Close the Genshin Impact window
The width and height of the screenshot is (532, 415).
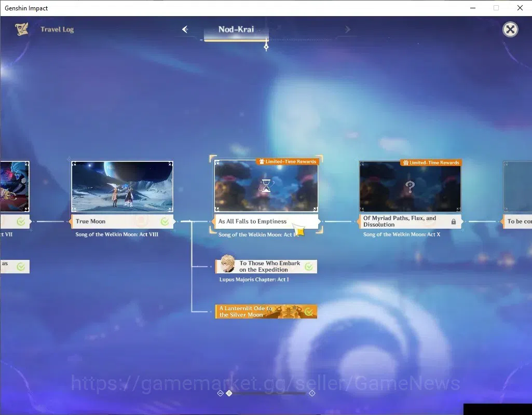[x=520, y=8]
